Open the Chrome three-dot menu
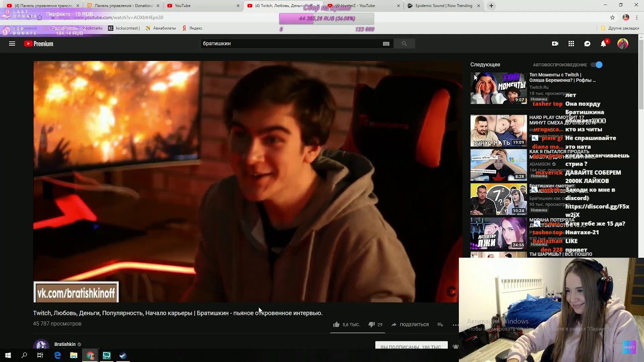Screen dimensions: 644x362 (636, 18)
